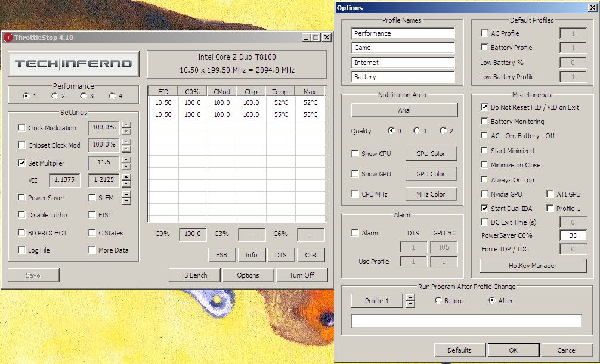Click the Options button in ThrottleStop
Viewport: 600px width, 364px height.
[x=248, y=275]
